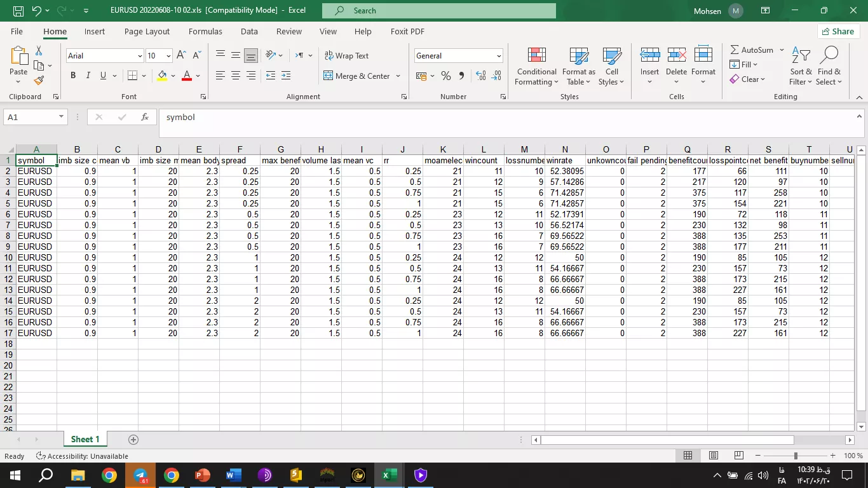The image size is (868, 488).
Task: Click the horizontal scrollbar thumb
Action: pyautogui.click(x=667, y=440)
